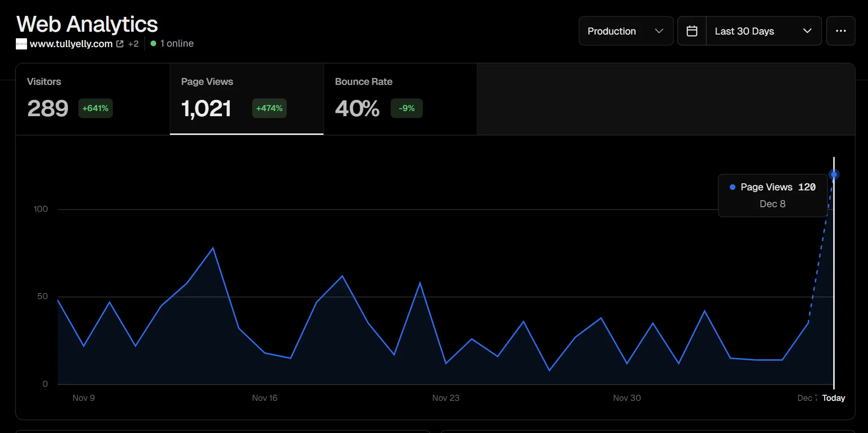This screenshot has width=868, height=433.
Task: Select the Visitors metric tab
Action: click(93, 99)
